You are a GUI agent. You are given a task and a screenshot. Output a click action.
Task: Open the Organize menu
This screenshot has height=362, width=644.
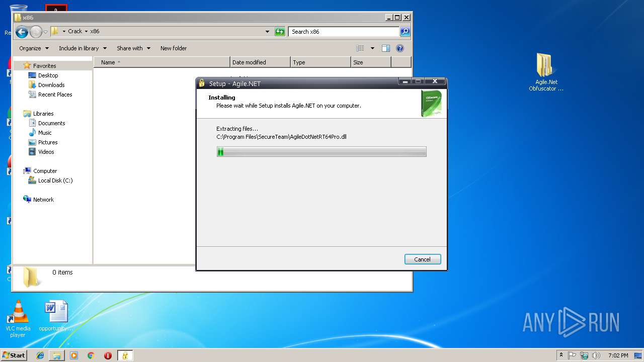click(x=34, y=48)
